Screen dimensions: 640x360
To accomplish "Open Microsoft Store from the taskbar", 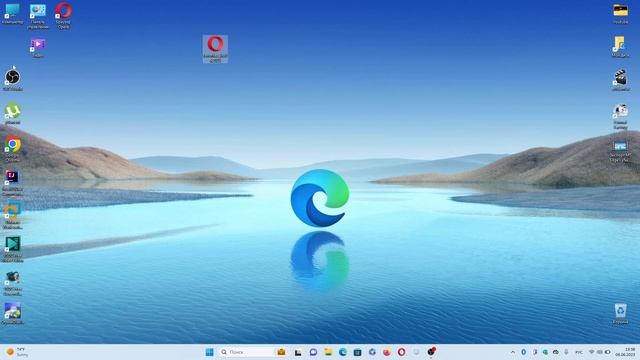I will coord(358,352).
